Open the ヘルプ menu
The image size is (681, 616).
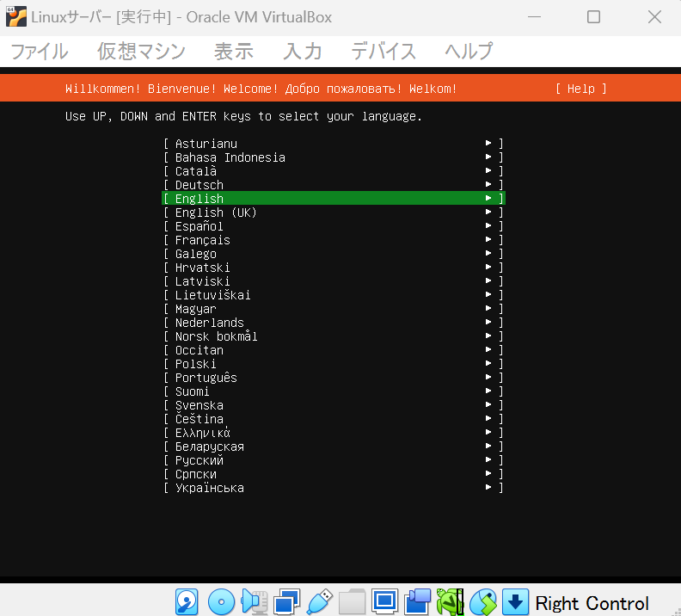click(468, 52)
